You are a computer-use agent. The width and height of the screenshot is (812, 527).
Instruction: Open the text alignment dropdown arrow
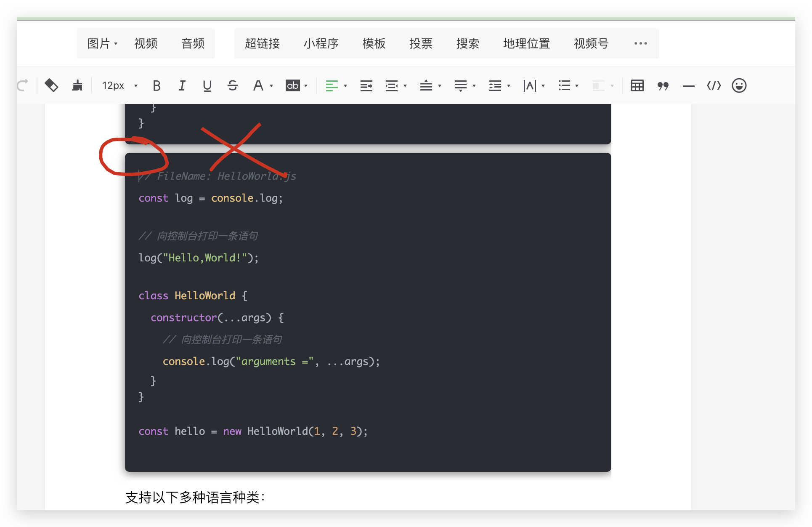[x=345, y=86]
